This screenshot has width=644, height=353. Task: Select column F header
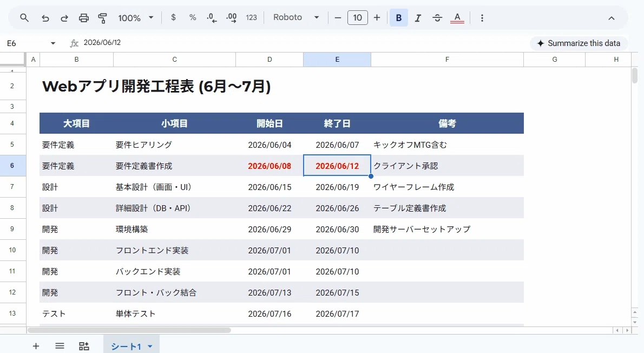tap(447, 60)
